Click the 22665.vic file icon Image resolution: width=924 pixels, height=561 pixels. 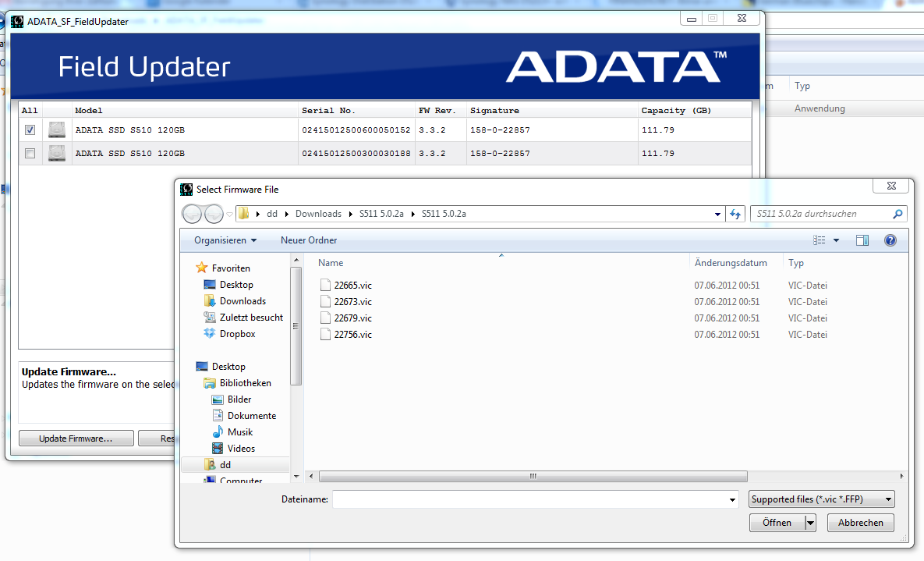coord(325,285)
